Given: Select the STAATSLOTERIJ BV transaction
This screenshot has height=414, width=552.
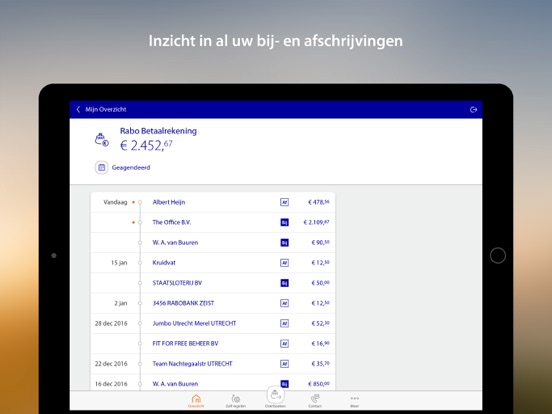Looking at the screenshot, I should [213, 283].
